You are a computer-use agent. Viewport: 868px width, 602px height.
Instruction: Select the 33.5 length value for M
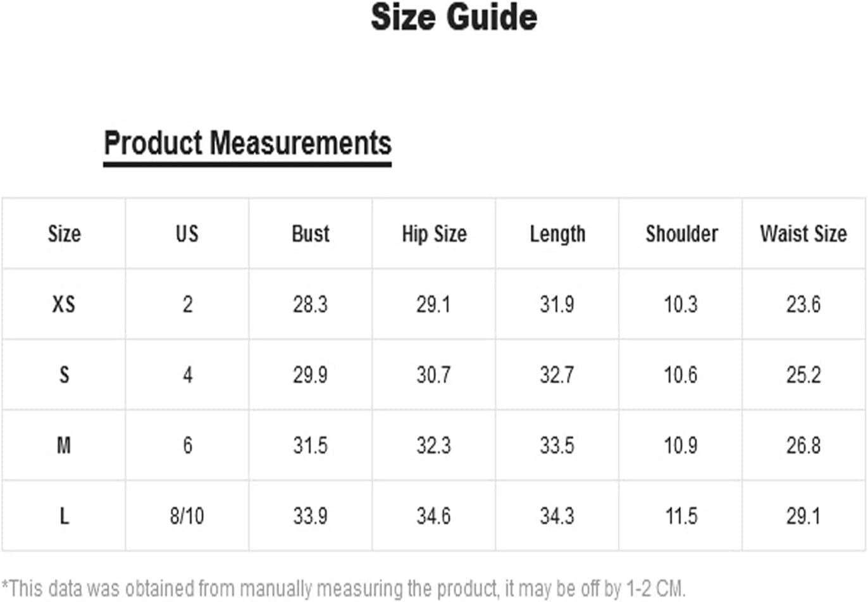click(557, 446)
